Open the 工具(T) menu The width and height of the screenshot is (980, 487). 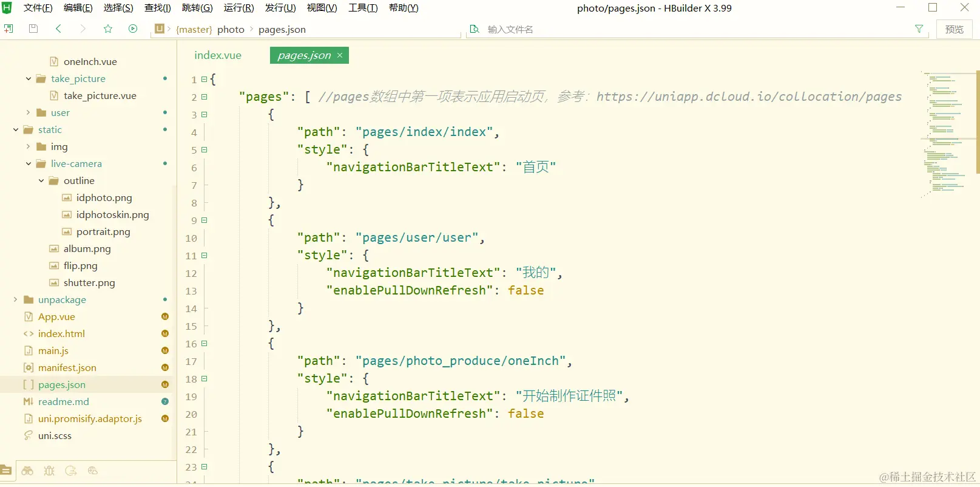pos(363,8)
